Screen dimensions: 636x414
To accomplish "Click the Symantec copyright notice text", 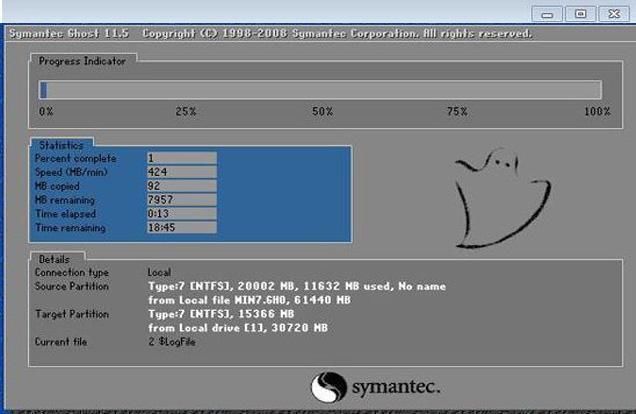I will pyautogui.click(x=337, y=33).
